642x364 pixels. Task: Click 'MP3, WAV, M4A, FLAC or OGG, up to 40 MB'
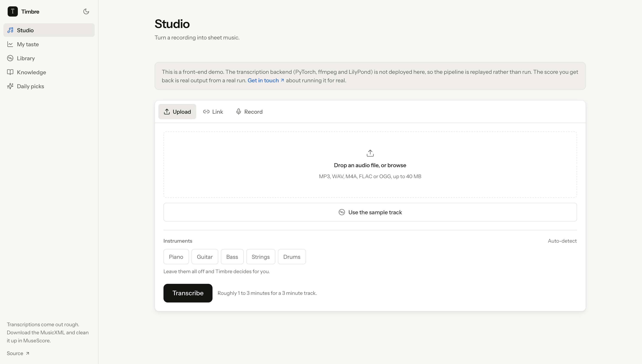[370, 176]
